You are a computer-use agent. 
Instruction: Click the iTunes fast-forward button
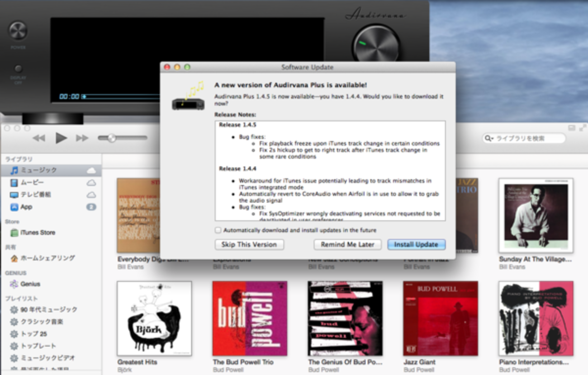(x=82, y=138)
